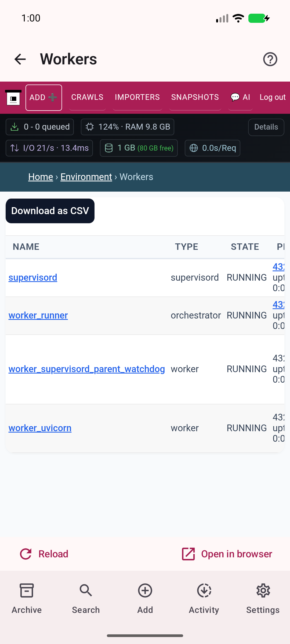
Task: Switch to the Archive tab
Action: (27, 599)
